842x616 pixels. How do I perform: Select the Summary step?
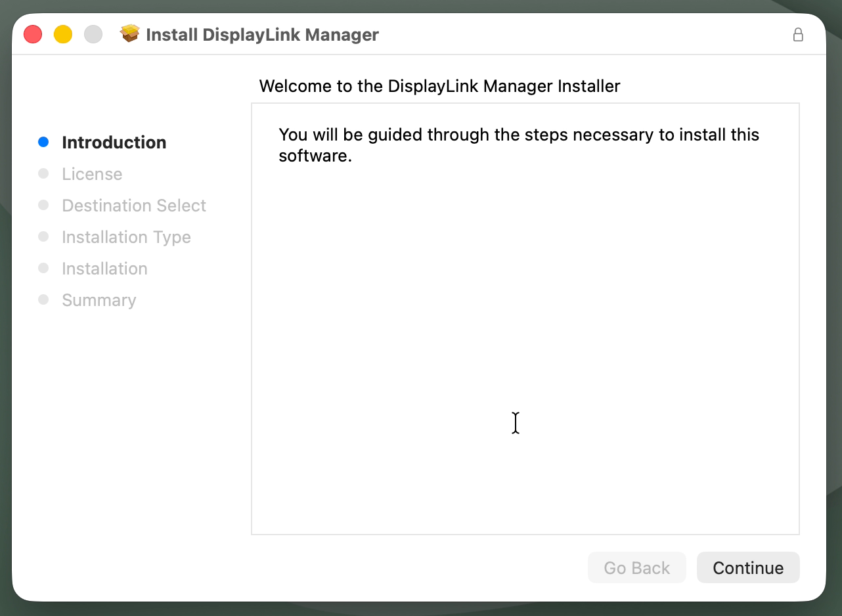(x=99, y=299)
